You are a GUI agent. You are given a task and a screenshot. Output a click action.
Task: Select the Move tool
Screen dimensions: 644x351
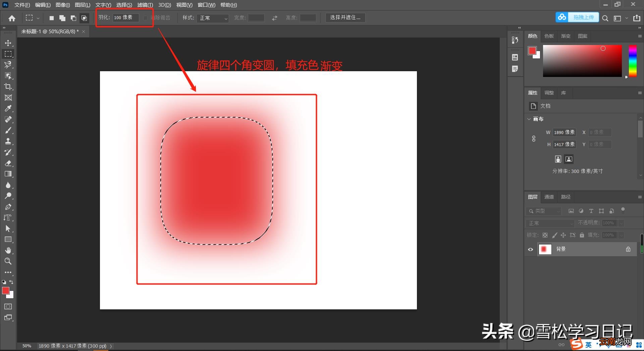click(x=8, y=43)
